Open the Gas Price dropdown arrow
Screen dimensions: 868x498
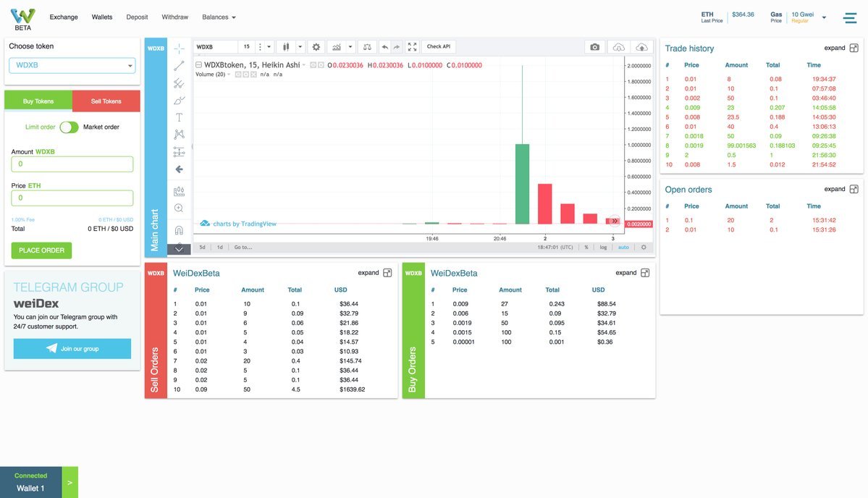(x=824, y=17)
